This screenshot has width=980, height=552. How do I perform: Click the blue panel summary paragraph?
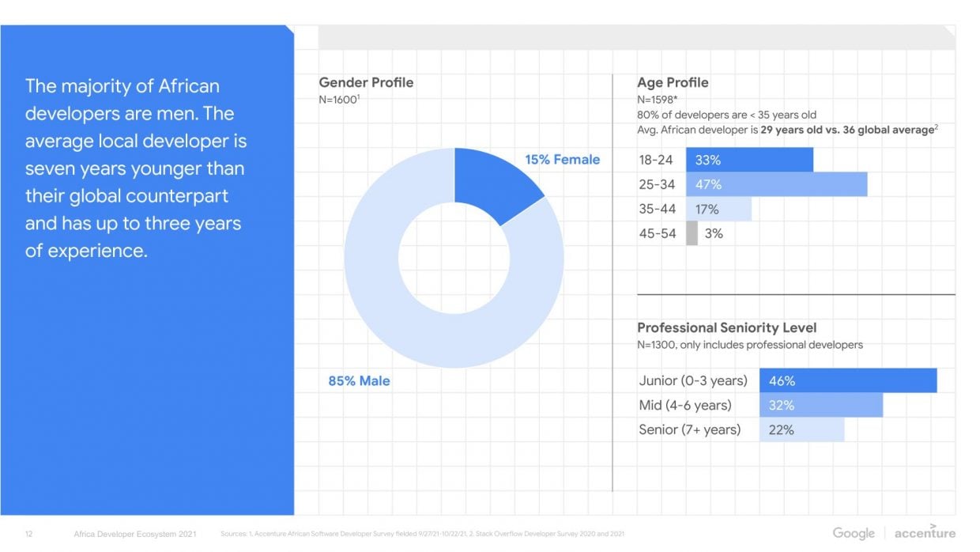point(135,168)
